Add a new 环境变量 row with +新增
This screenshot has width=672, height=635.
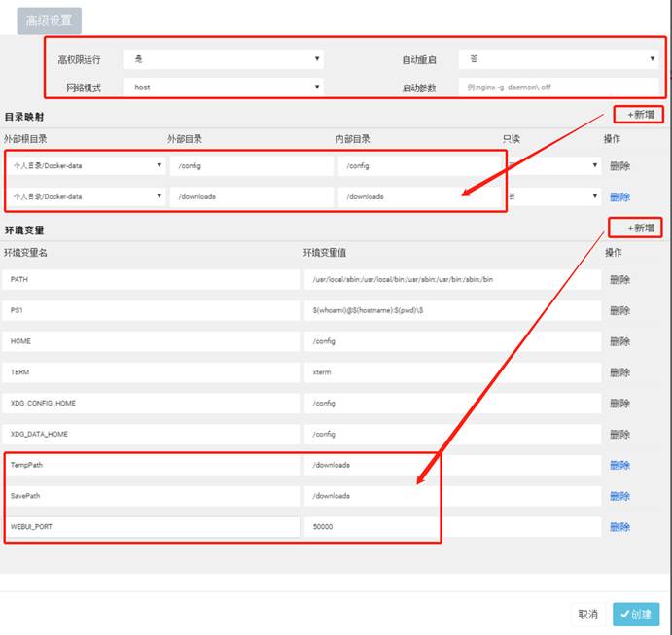click(636, 228)
